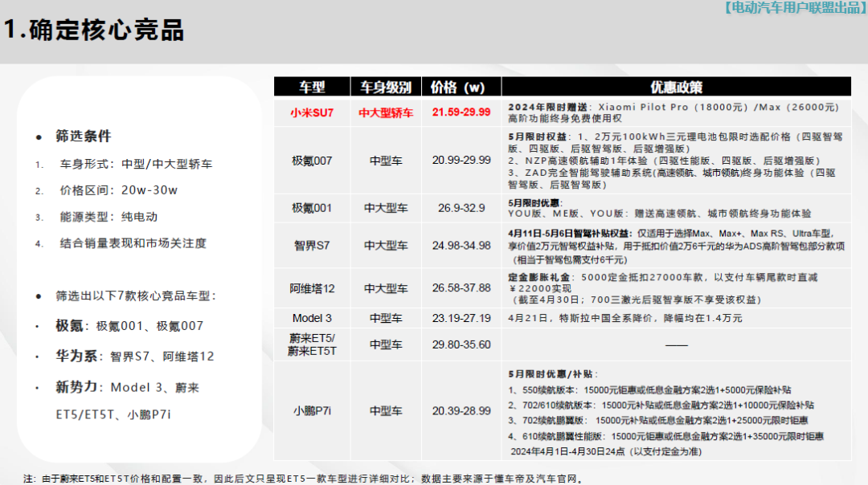Select '中型车' cell in the 蔚来ET5 row
The width and height of the screenshot is (868, 485).
pyautogui.click(x=386, y=344)
